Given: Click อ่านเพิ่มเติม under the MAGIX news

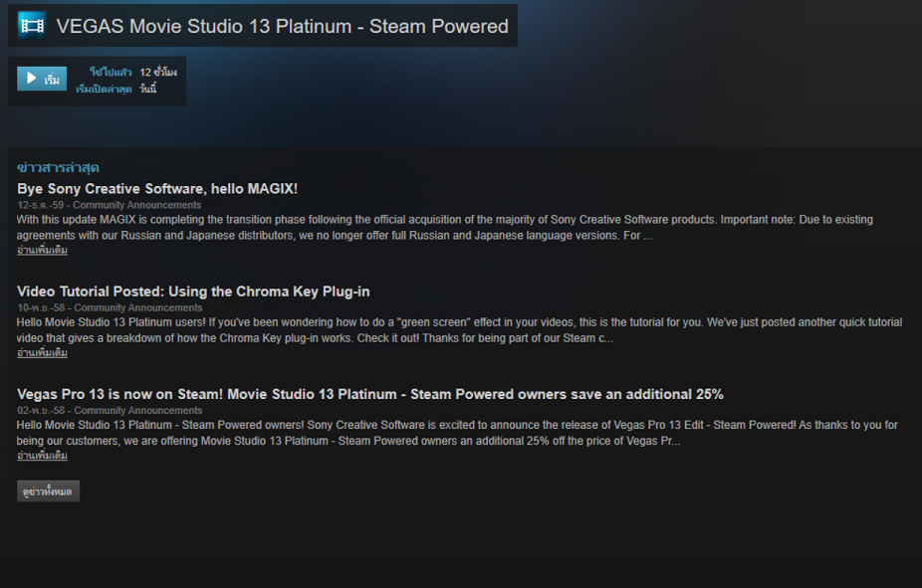Looking at the screenshot, I should point(42,250).
